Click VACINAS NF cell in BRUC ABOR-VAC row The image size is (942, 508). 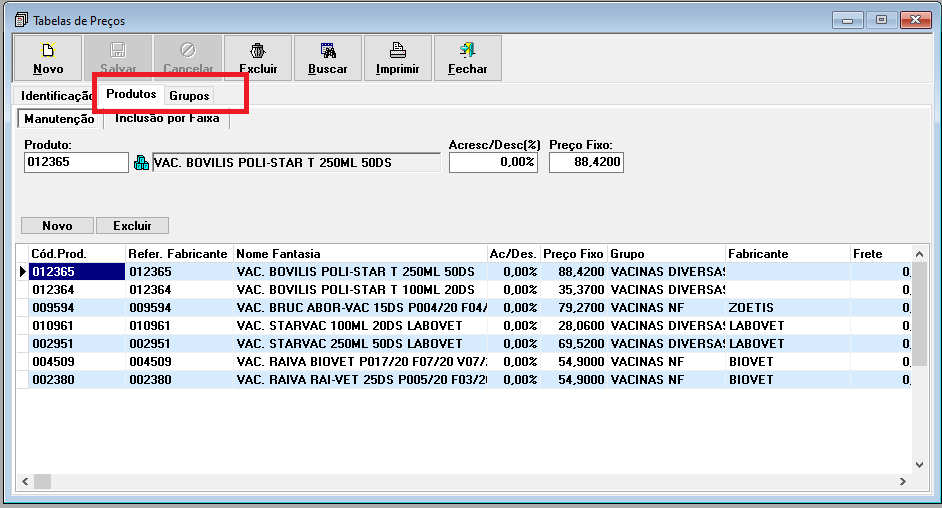(666, 307)
